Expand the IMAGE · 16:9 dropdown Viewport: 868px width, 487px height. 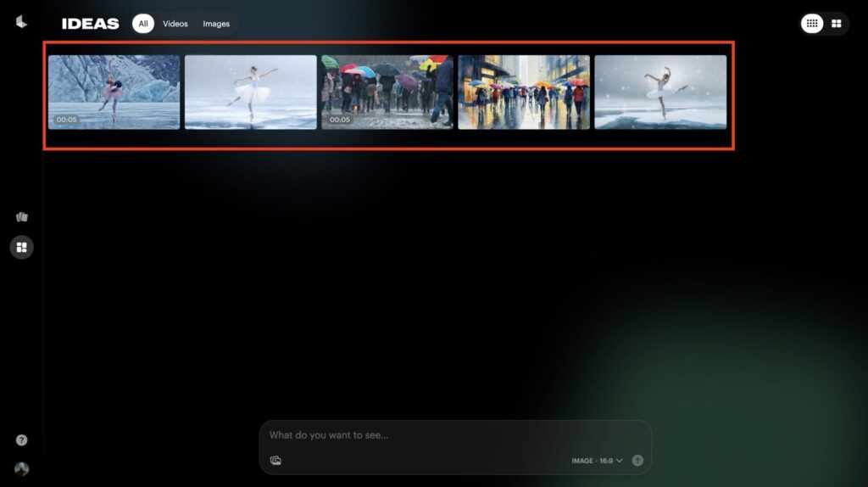coord(597,461)
